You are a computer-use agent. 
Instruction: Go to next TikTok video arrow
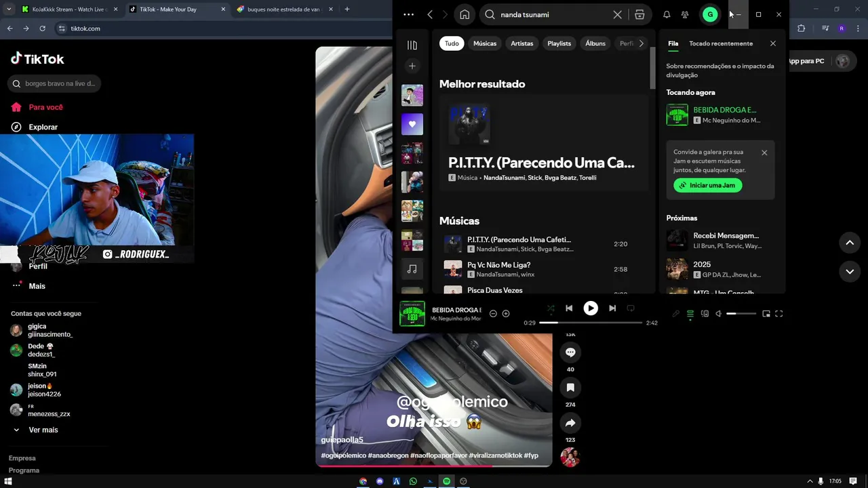point(850,271)
